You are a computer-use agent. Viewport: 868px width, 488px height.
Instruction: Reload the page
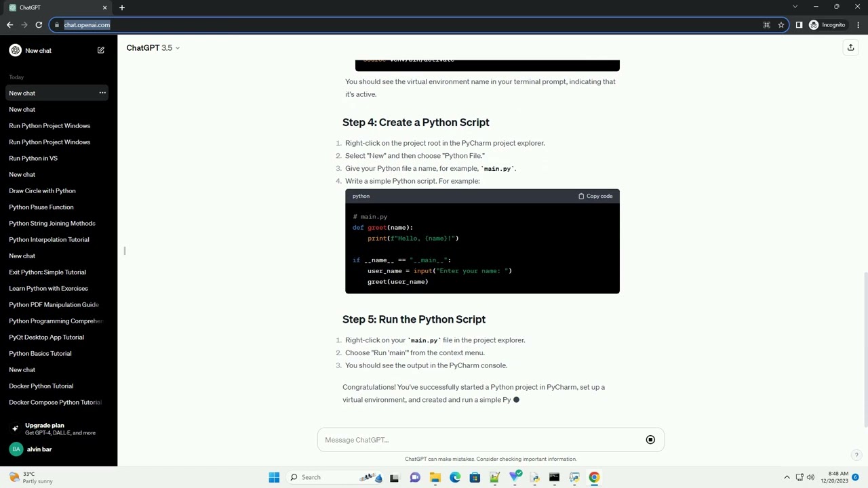point(39,25)
